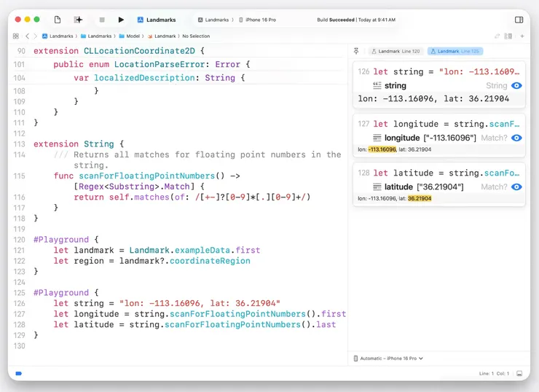This screenshot has height=392, width=539.
Task: Open the Automatic – iPhone 16 Pro dropdown
Action: point(388,358)
